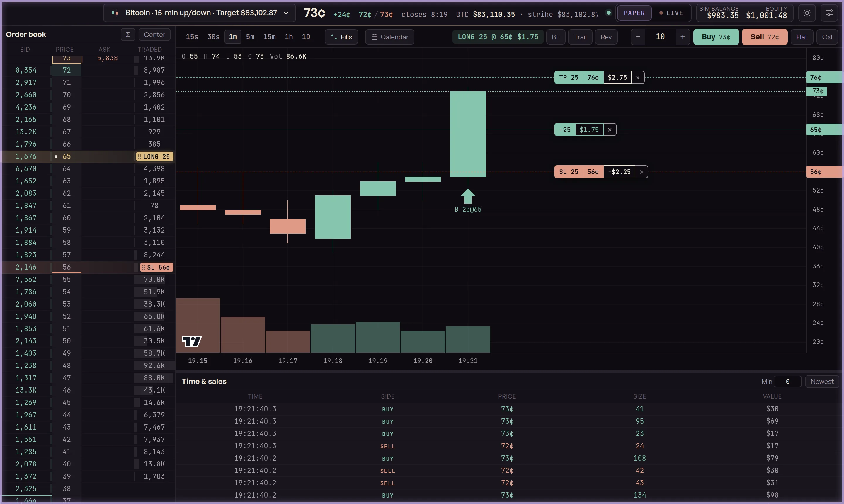Click the SELL trade row of size 24
The height and width of the screenshot is (504, 844).
click(509, 446)
